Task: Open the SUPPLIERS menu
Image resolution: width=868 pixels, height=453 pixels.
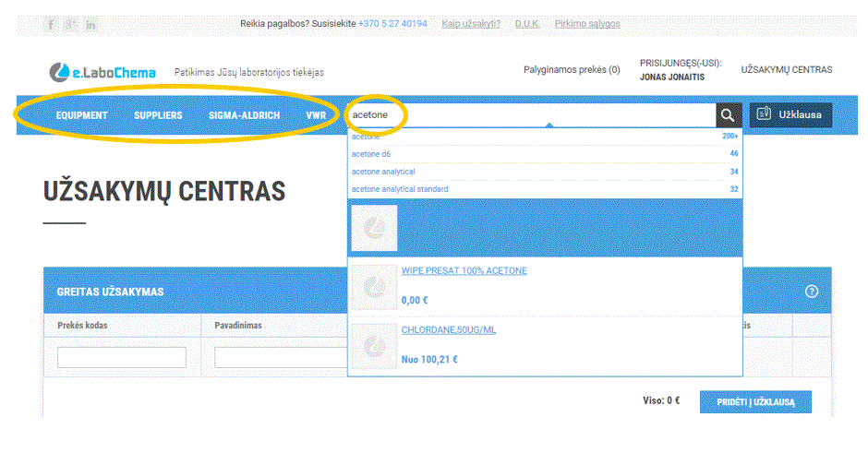Action: 158,115
